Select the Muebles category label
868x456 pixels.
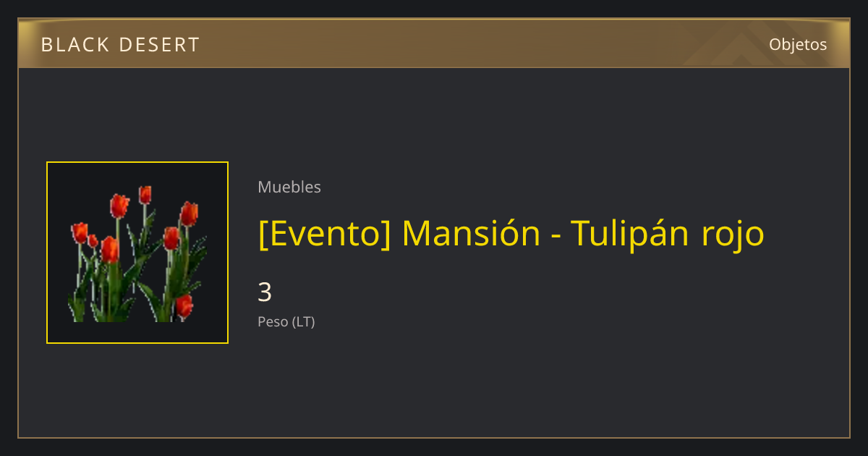point(289,187)
